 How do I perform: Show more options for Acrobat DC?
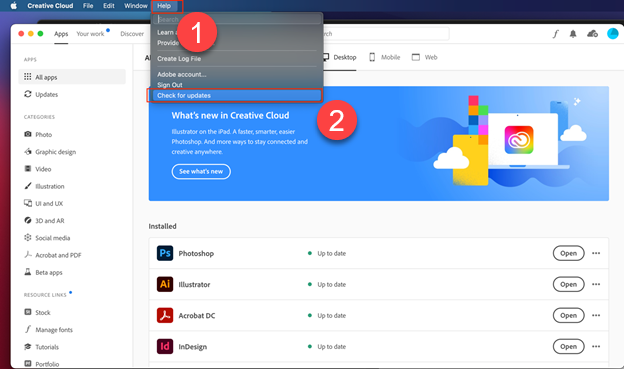pyautogui.click(x=596, y=315)
